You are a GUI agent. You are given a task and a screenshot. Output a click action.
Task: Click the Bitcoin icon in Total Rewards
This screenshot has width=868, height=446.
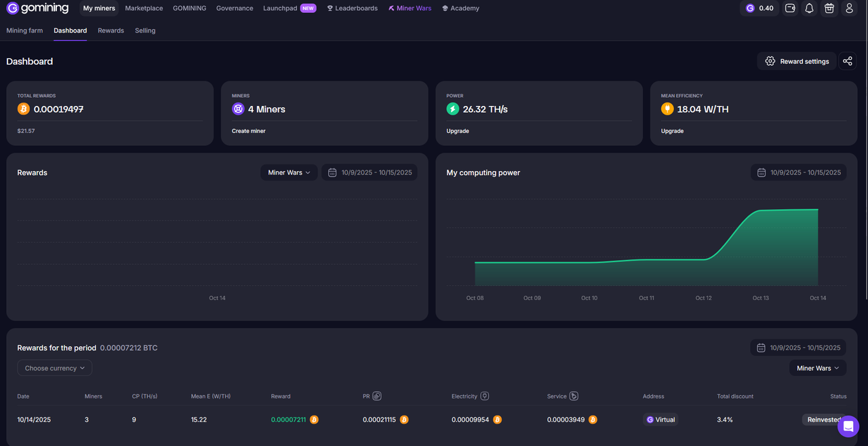tap(24, 109)
